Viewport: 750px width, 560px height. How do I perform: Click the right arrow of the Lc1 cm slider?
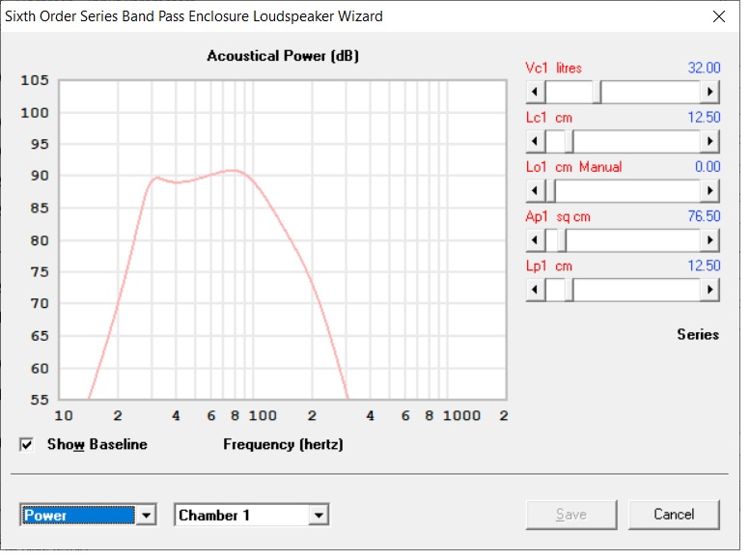(x=709, y=141)
